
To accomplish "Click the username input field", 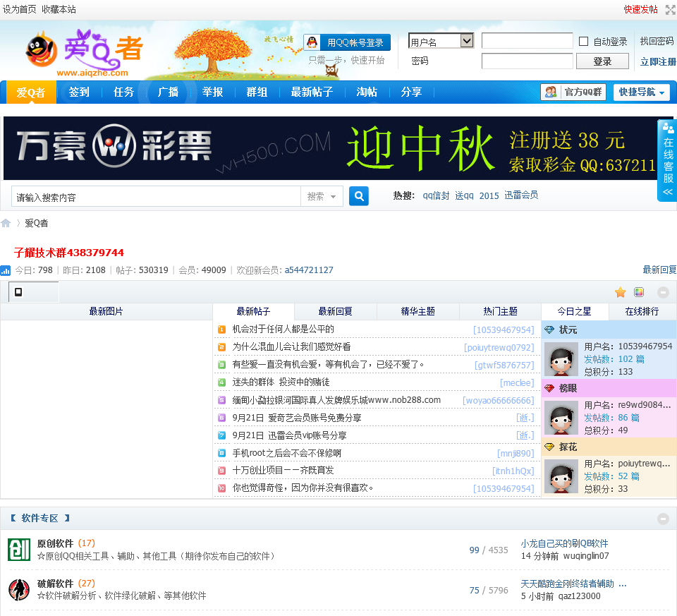I will pos(527,41).
